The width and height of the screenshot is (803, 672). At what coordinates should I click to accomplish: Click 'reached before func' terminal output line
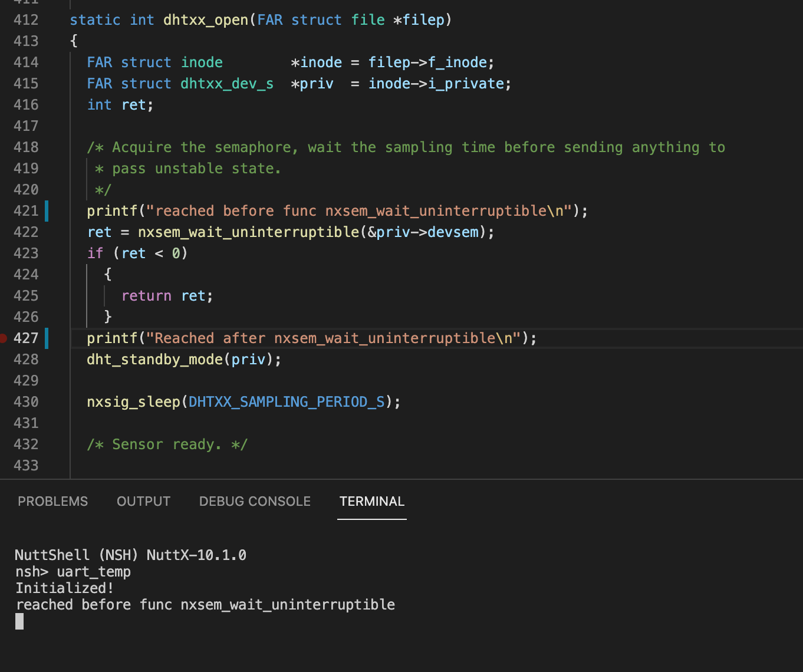click(x=205, y=605)
